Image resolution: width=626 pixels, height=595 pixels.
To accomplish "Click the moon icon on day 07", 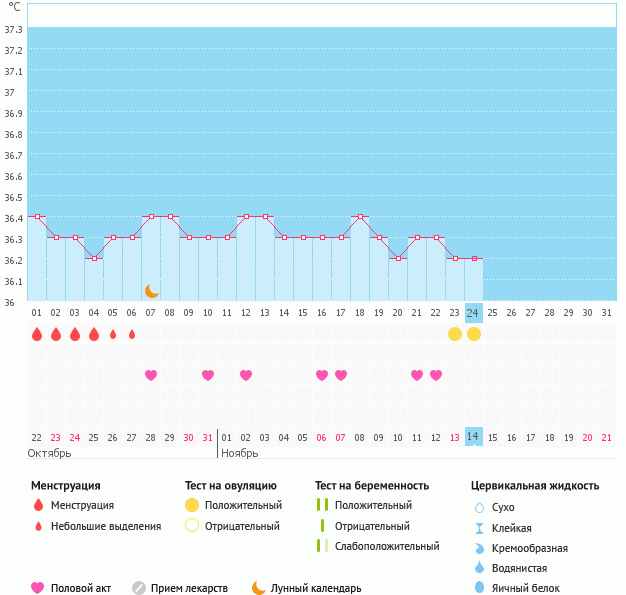I will click(151, 291).
